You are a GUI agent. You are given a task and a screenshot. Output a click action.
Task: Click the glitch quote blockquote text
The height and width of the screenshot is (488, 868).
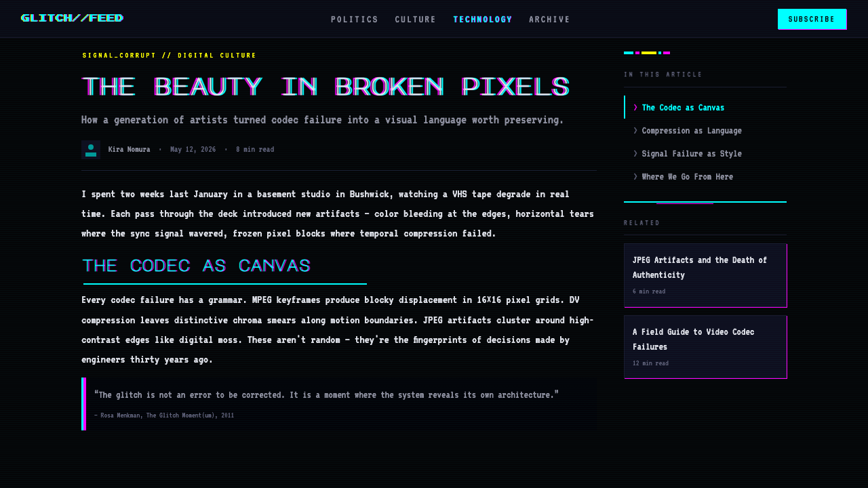click(326, 394)
